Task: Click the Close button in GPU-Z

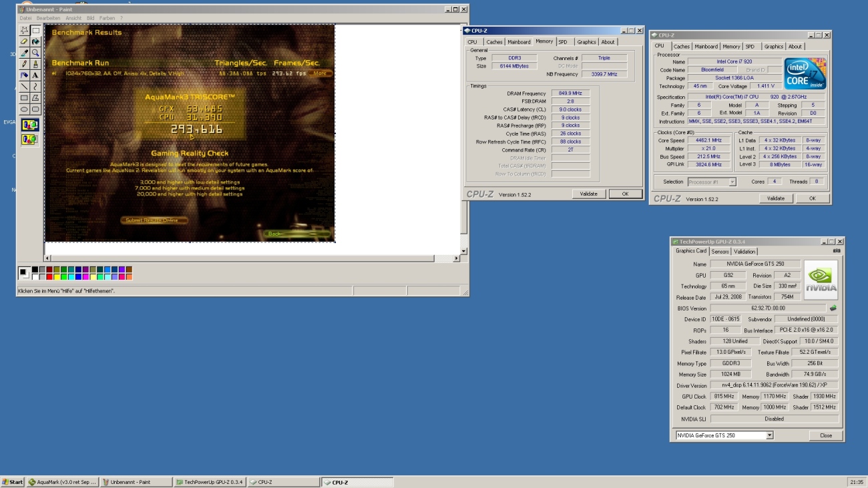Action: 826,435
